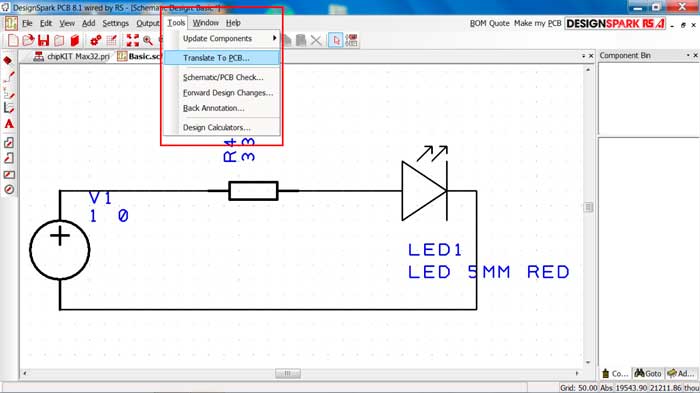
Task: Close the Component Bin panel
Action: (x=695, y=55)
